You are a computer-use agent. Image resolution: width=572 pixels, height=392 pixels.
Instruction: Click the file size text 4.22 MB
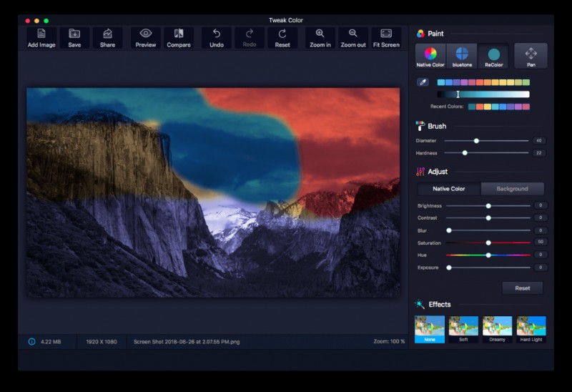coord(51,342)
